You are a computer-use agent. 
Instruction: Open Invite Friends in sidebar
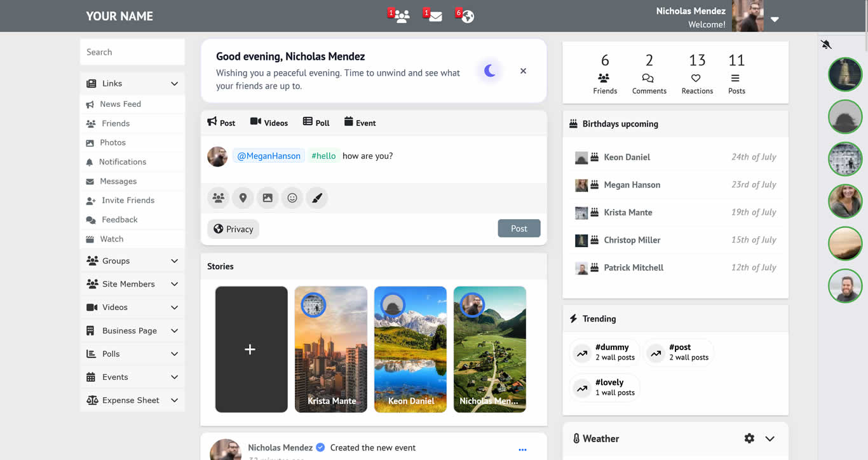pos(132,200)
